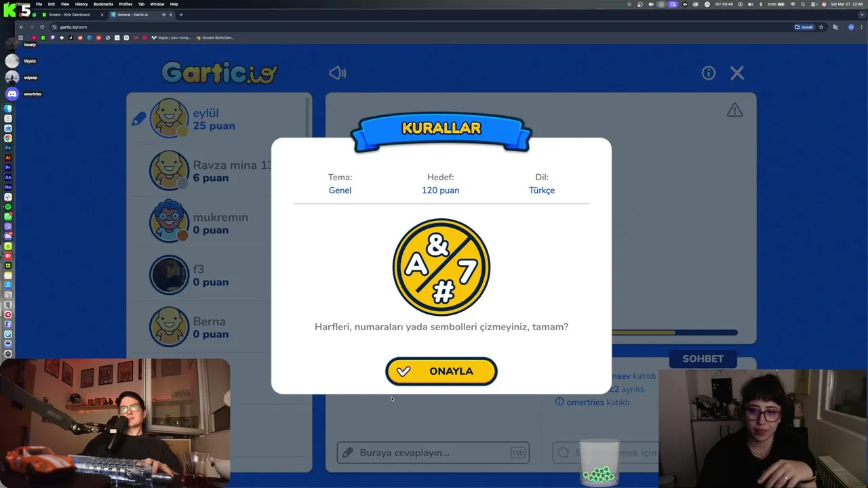
Task: Open a new browser tab
Action: point(181,14)
